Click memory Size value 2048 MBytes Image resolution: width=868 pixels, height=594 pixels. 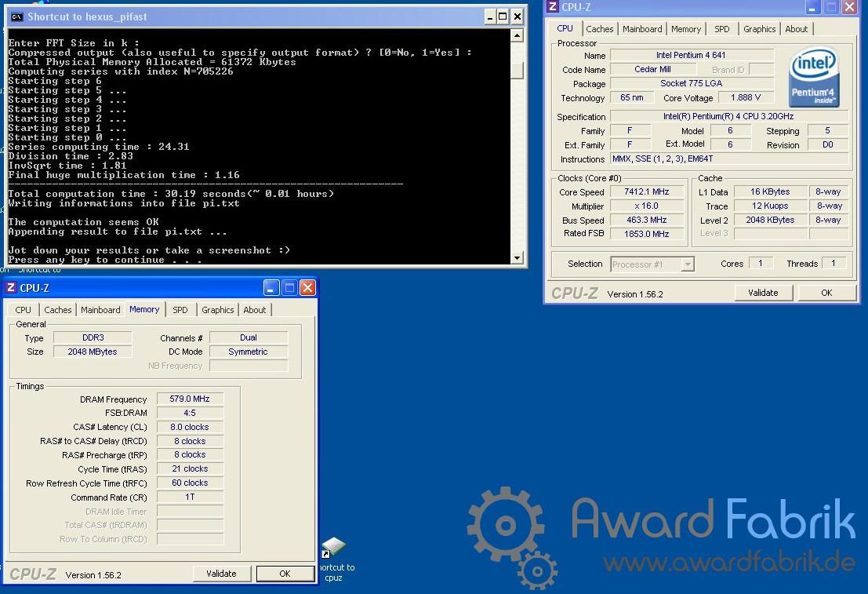[93, 352]
